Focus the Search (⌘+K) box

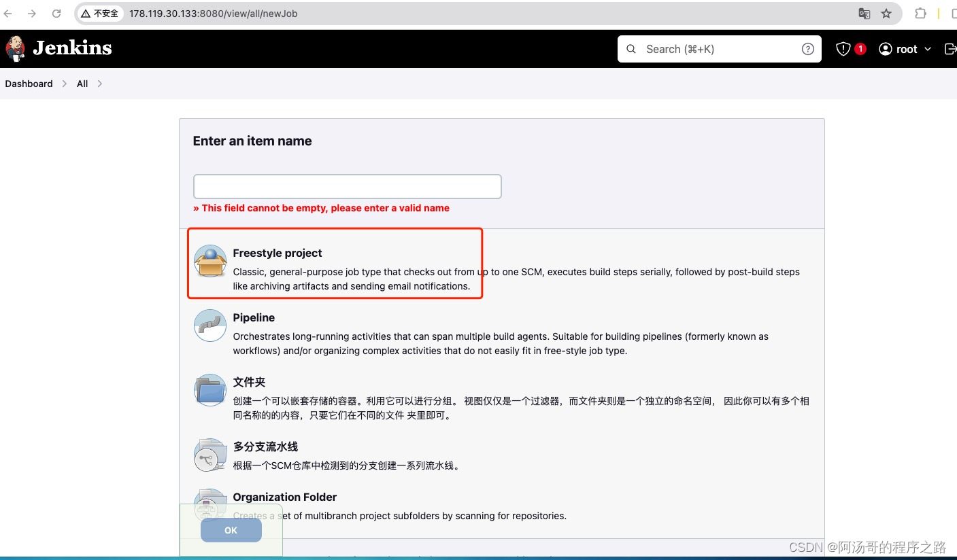[x=720, y=49]
